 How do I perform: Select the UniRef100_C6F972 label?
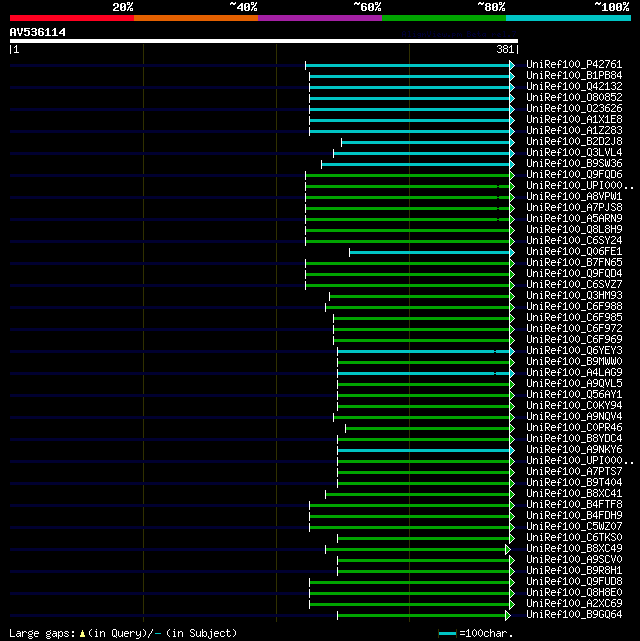click(x=574, y=329)
